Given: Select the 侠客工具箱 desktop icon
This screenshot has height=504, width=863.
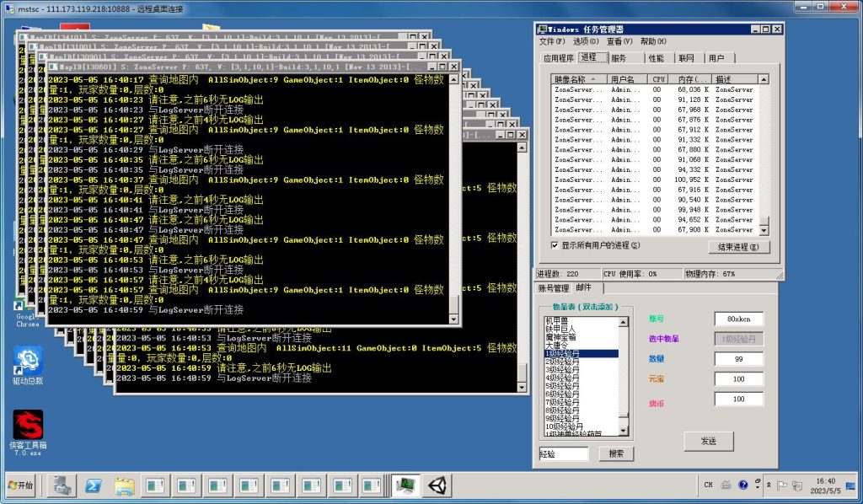Looking at the screenshot, I should 28,430.
